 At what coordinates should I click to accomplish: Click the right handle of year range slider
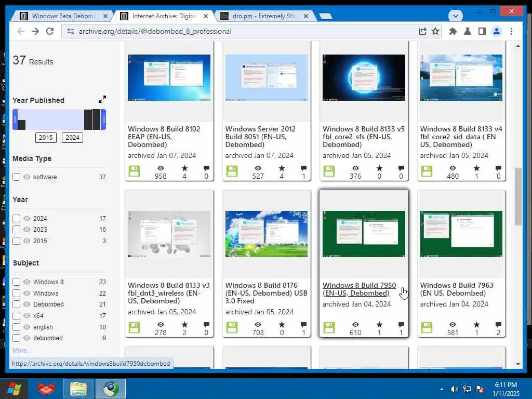[x=103, y=119]
